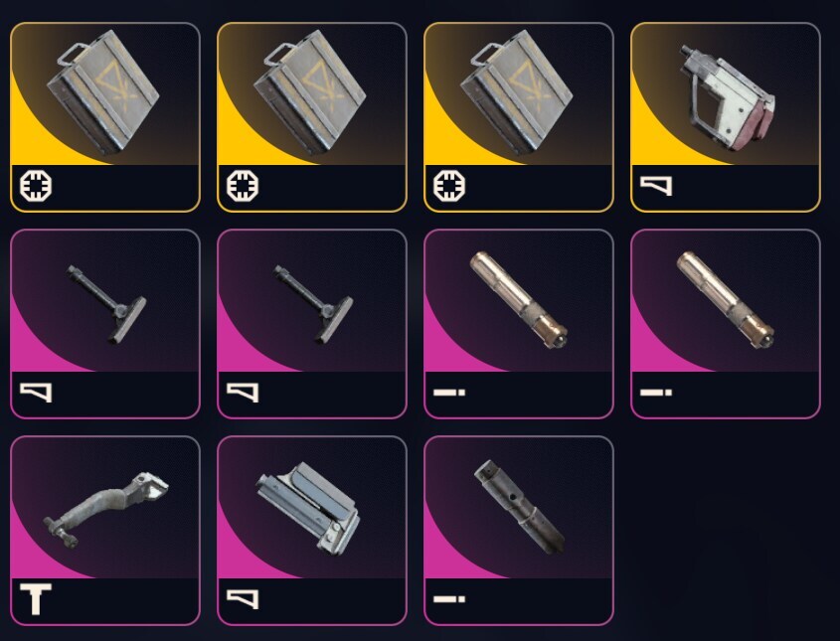The height and width of the screenshot is (641, 840).
Task: Click the octagon ammo icon under the middle crate
Action: click(243, 186)
